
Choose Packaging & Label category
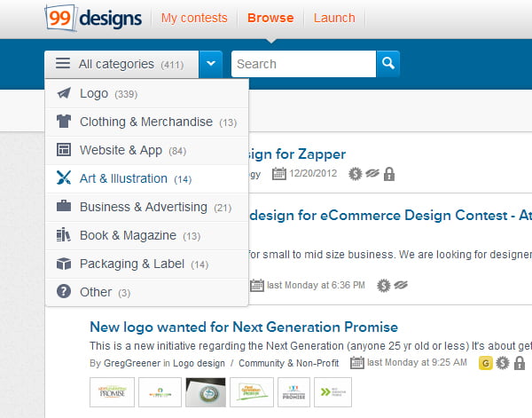146,264
